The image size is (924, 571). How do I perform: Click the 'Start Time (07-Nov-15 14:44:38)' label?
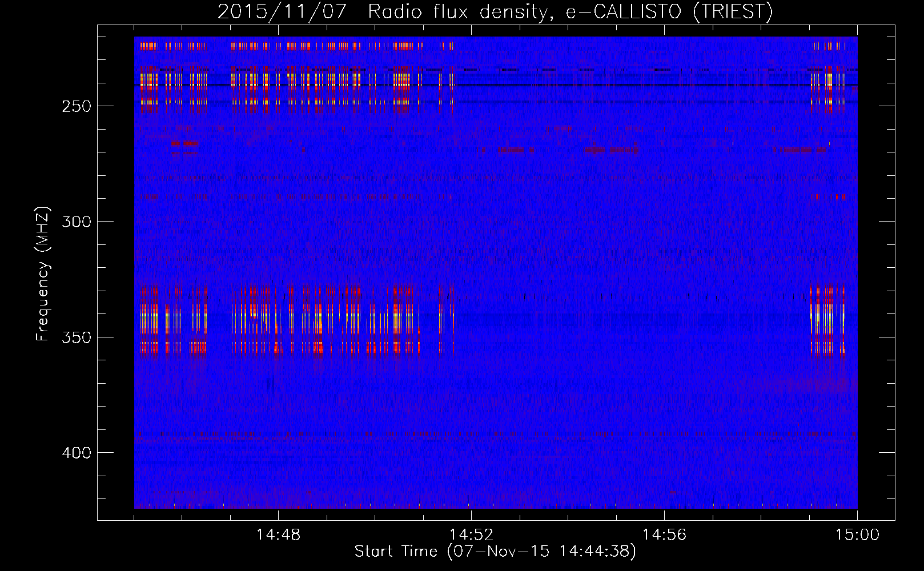pyautogui.click(x=495, y=552)
